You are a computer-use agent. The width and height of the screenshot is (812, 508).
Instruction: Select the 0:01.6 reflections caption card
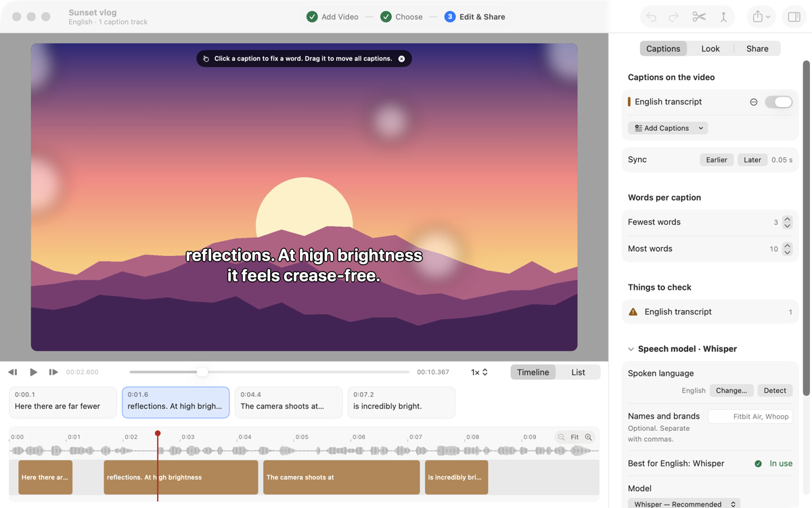click(176, 402)
